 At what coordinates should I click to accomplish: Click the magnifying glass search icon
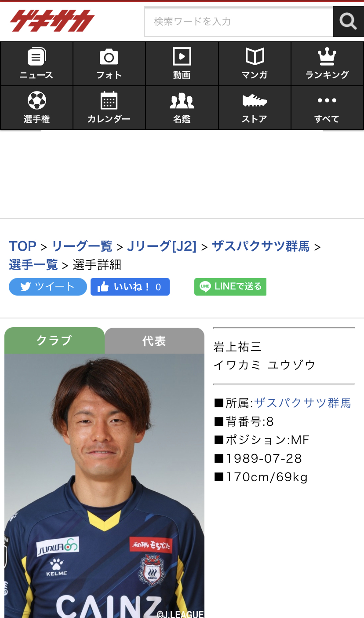point(348,22)
